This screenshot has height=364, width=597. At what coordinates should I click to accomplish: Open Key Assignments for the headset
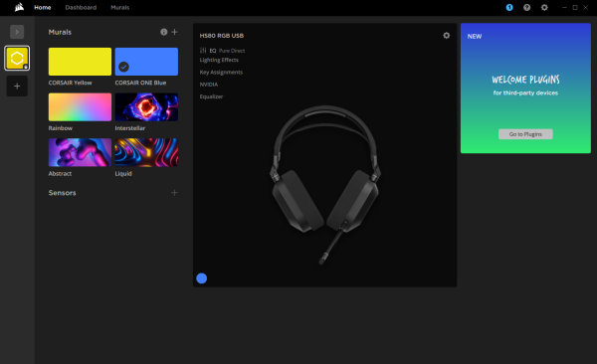pos(221,72)
